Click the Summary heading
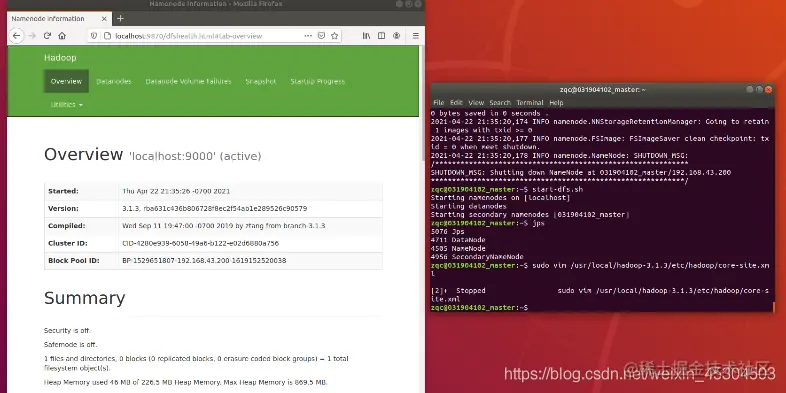Image resolution: width=786 pixels, height=393 pixels. click(x=85, y=298)
